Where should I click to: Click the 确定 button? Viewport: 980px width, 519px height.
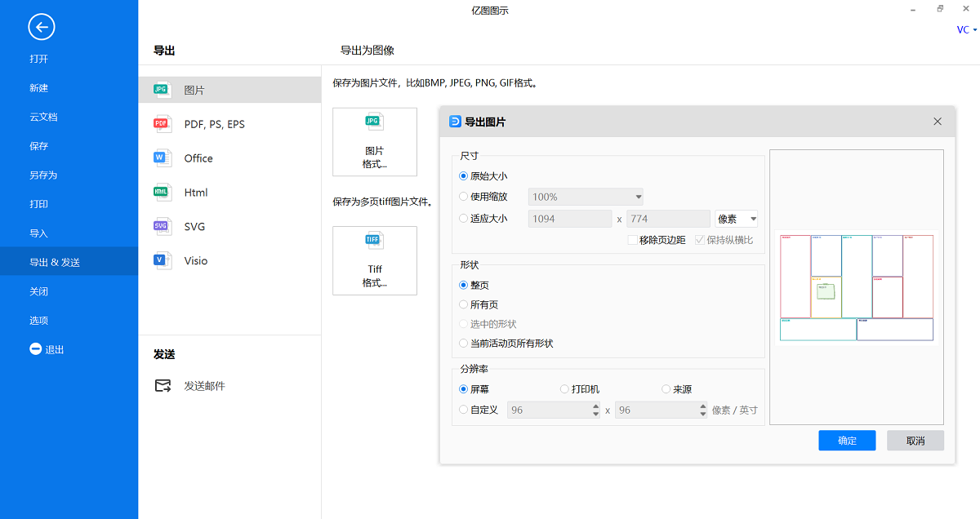click(847, 441)
